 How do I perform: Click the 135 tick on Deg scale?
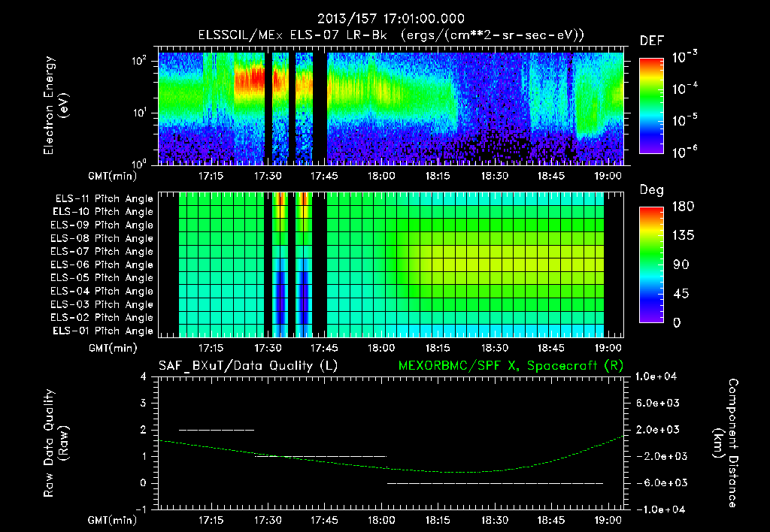[683, 236]
